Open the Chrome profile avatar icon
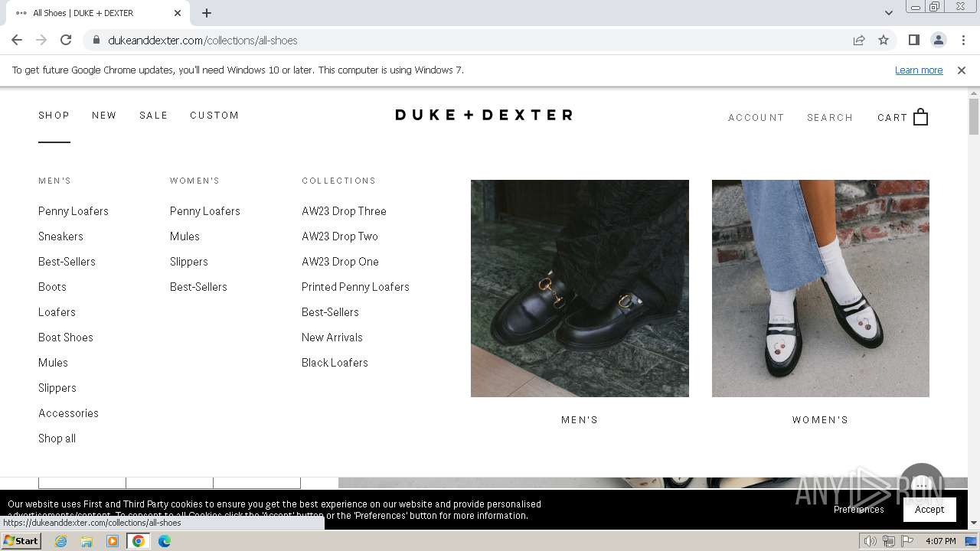 [938, 40]
